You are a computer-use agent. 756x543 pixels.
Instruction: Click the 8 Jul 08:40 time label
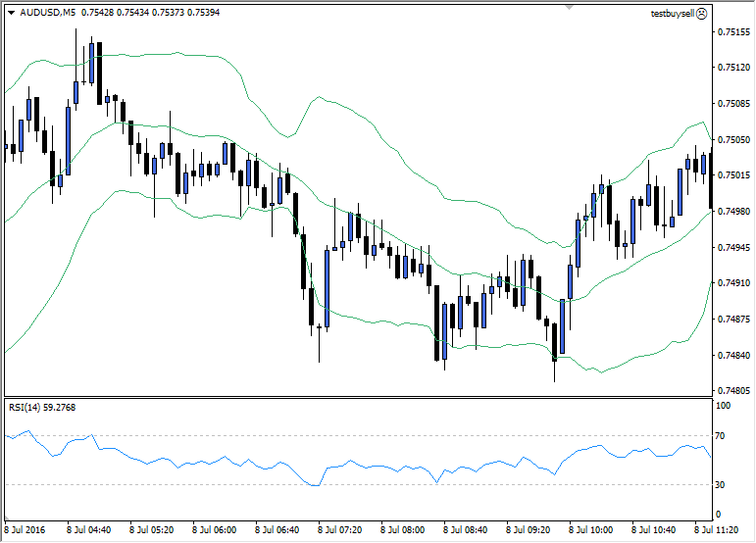click(x=467, y=530)
